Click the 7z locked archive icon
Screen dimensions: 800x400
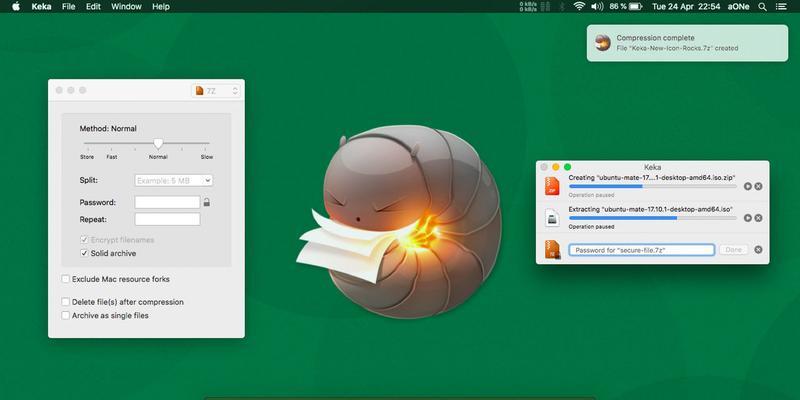coord(552,249)
